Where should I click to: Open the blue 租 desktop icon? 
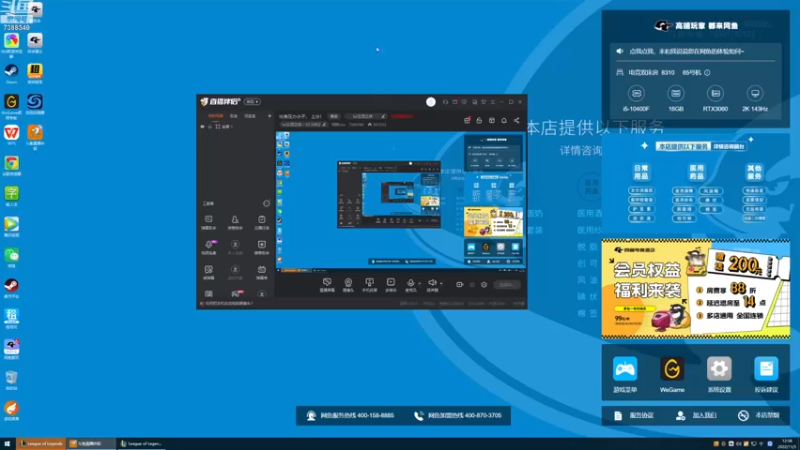pyautogui.click(x=11, y=316)
